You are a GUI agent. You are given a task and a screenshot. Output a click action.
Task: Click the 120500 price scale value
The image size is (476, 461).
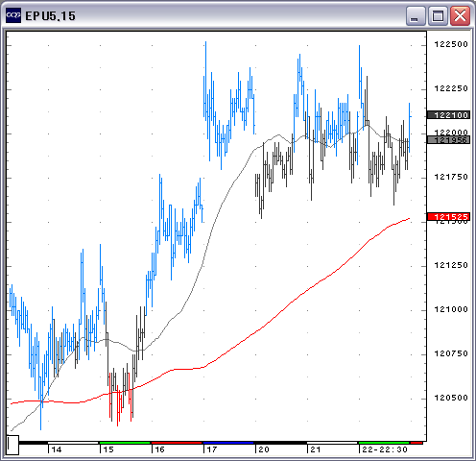coord(451,398)
